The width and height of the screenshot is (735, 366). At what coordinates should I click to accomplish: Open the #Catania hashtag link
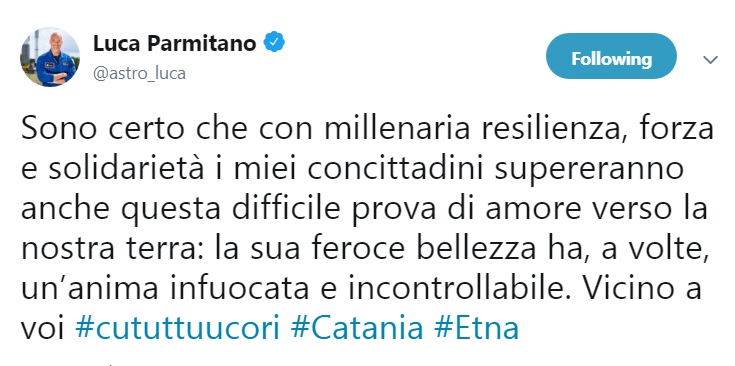357,327
